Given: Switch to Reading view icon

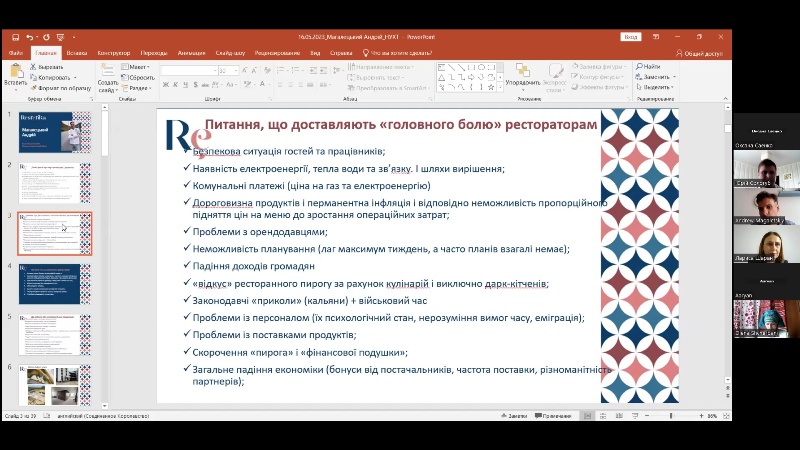Looking at the screenshot, I should 619,416.
